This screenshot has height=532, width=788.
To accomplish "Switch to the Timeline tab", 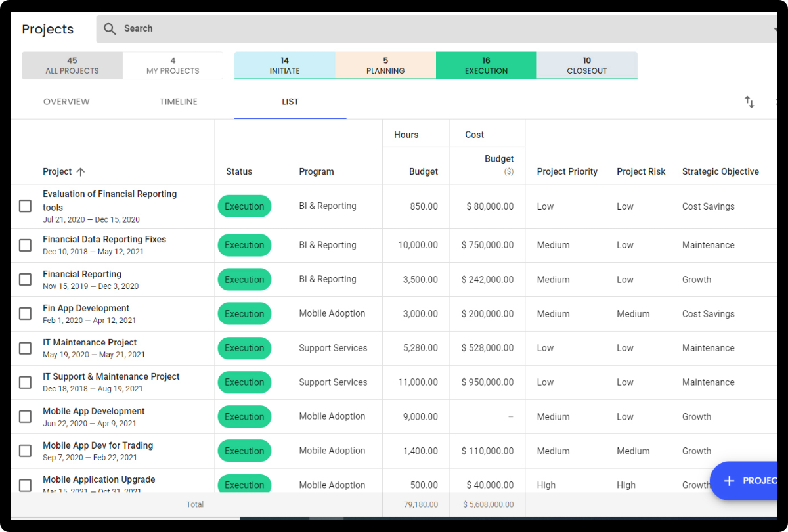I will tap(179, 102).
